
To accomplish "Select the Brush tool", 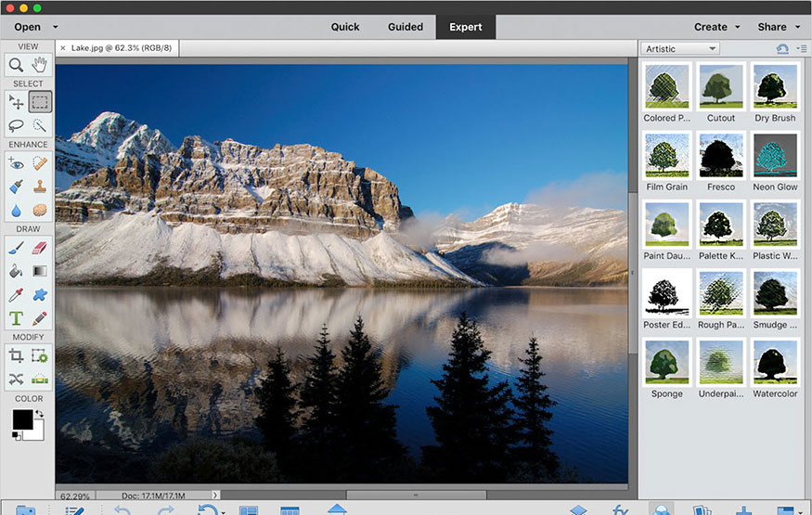I will (x=16, y=248).
